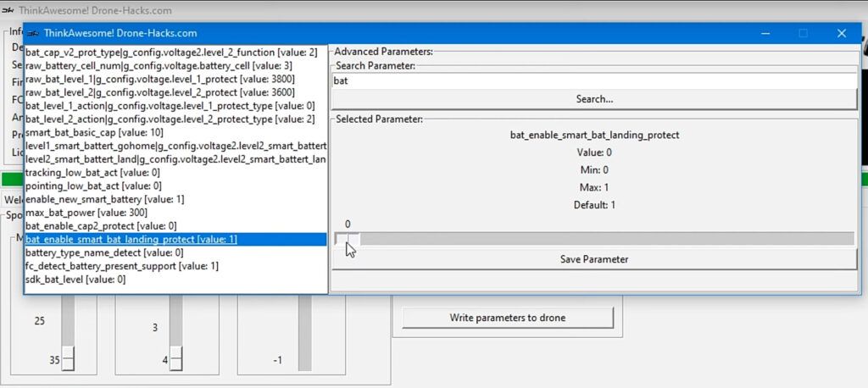Select highlighted bat_enable_smart_bat_landing_protect row

click(x=175, y=239)
